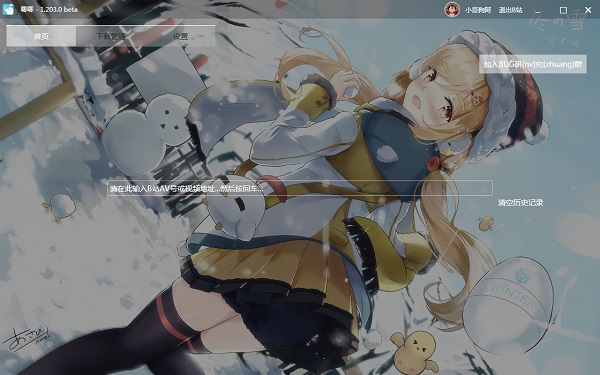Click the 1.203.0 beta title text
Viewport: 600px width, 375px height.
[59, 9]
